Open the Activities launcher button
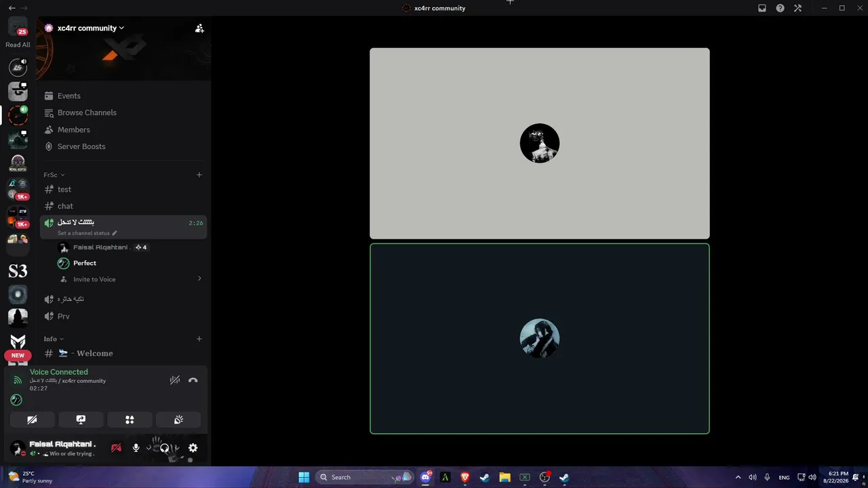 130,420
